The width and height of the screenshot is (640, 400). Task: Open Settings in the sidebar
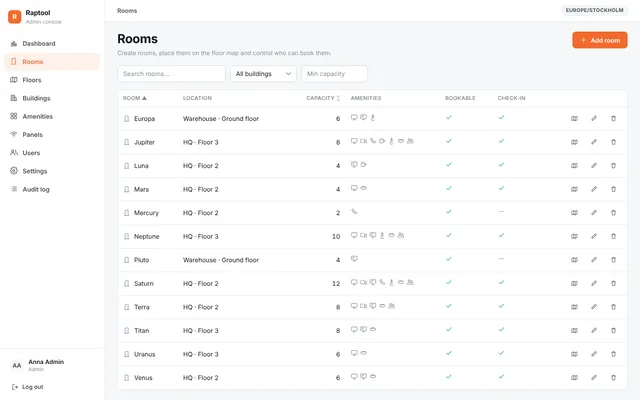point(52,171)
